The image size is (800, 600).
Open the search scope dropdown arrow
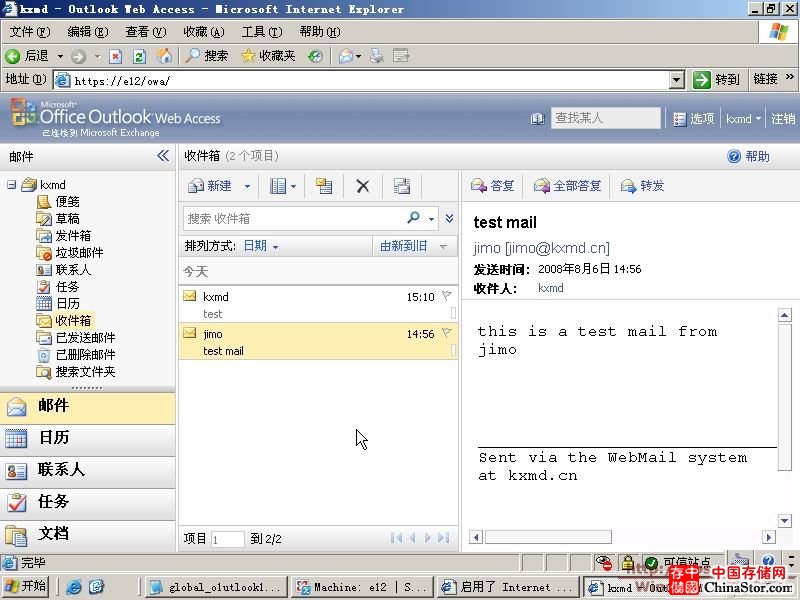(x=432, y=219)
